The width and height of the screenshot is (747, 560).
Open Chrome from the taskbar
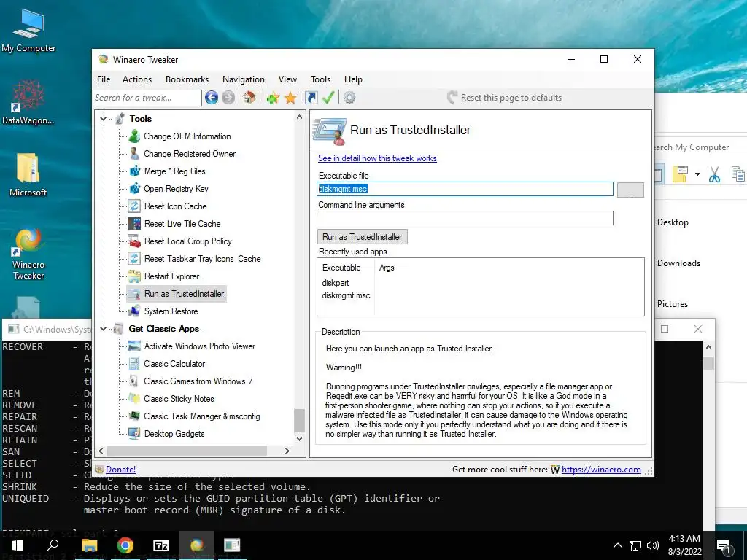125,545
